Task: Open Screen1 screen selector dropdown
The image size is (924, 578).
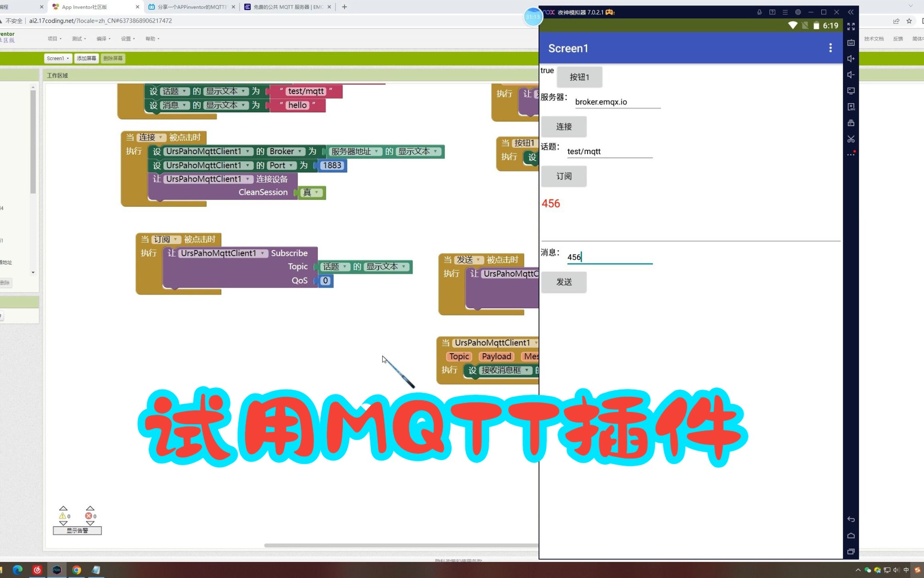Action: click(x=58, y=58)
